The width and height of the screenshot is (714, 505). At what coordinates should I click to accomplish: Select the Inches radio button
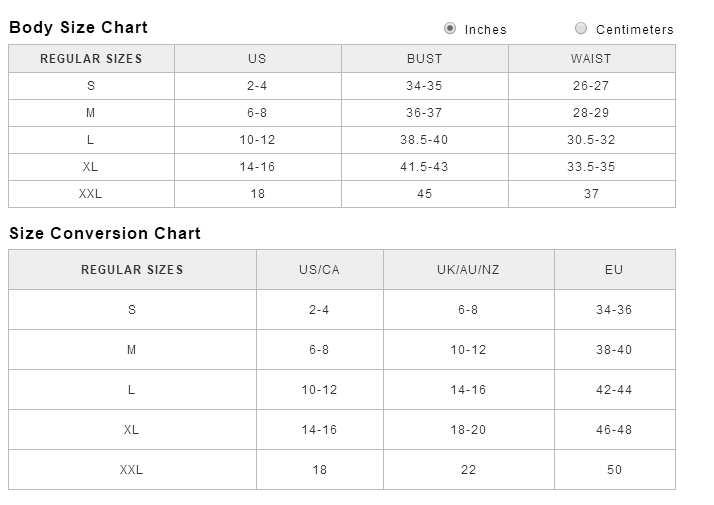coord(449,28)
